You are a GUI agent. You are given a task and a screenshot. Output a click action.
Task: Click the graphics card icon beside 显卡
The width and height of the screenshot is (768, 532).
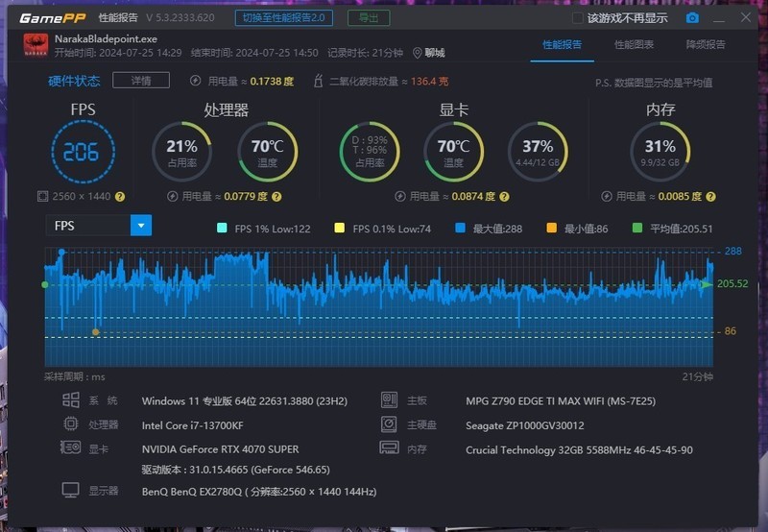[70, 447]
